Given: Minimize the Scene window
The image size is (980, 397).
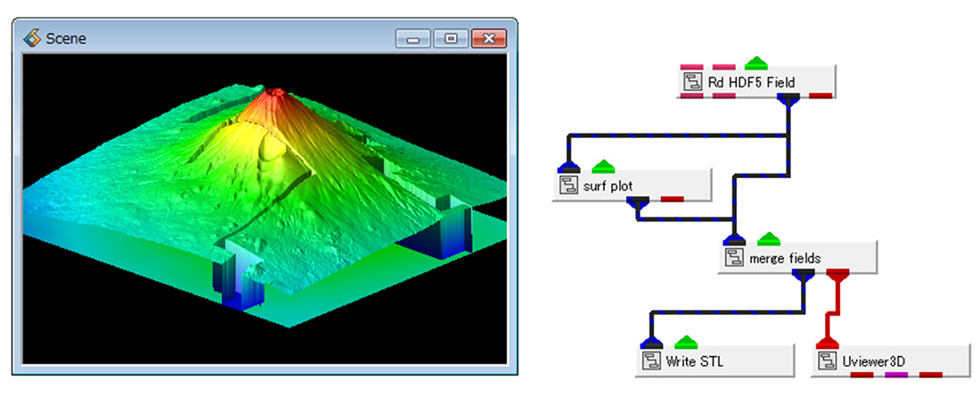Looking at the screenshot, I should pyautogui.click(x=413, y=39).
